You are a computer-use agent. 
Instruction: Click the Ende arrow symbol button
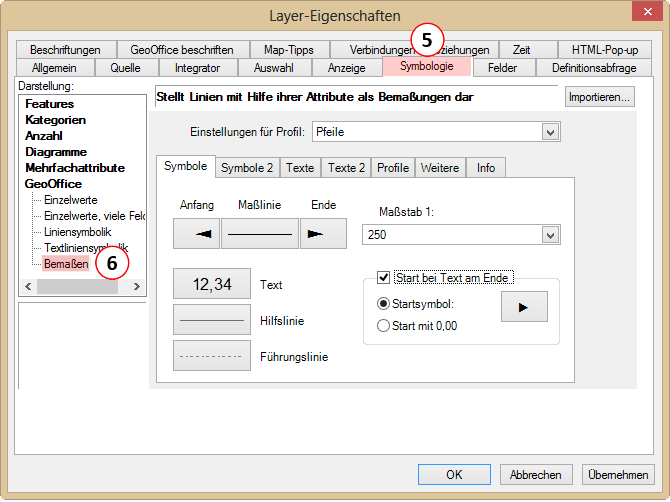[x=324, y=233]
